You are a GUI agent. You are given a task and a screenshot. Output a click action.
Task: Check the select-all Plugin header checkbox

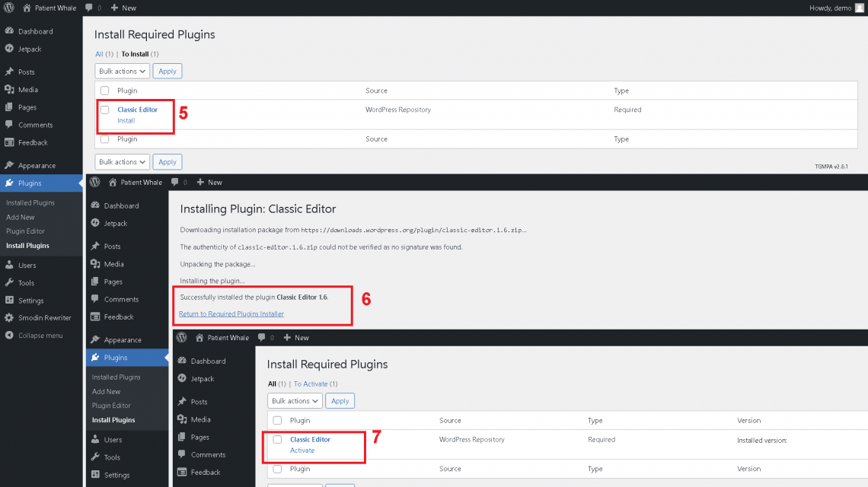[x=104, y=90]
